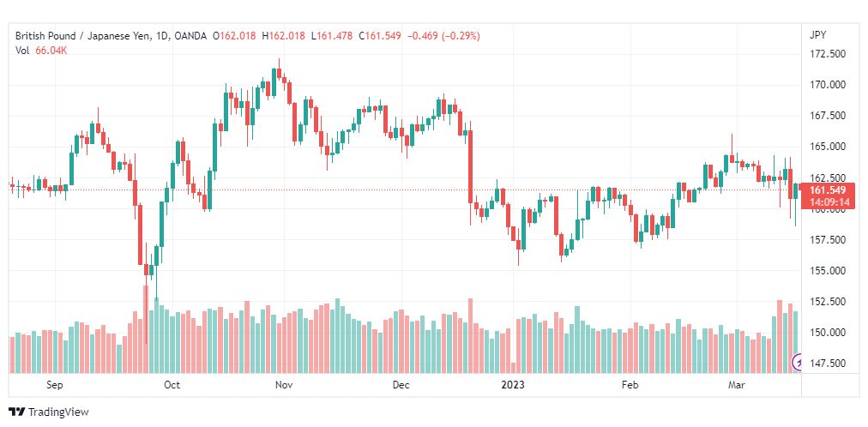Open the 1D interval label
Image resolution: width=868 pixels, height=427 pixels.
click(159, 36)
